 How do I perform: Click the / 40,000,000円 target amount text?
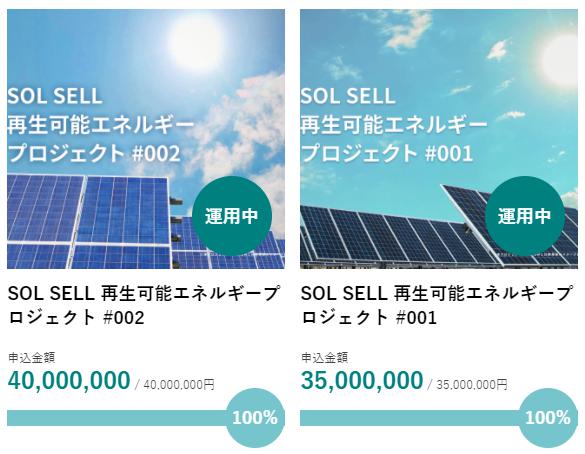(x=174, y=384)
